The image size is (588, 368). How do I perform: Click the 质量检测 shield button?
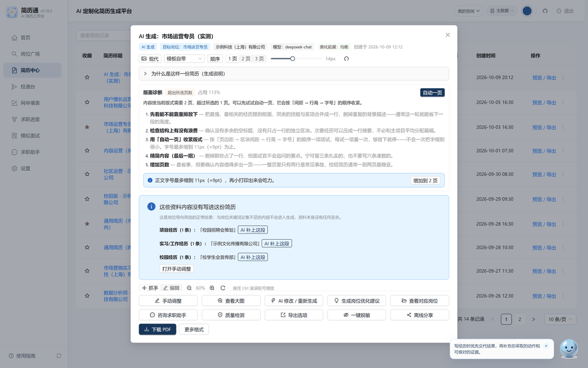coord(231,315)
